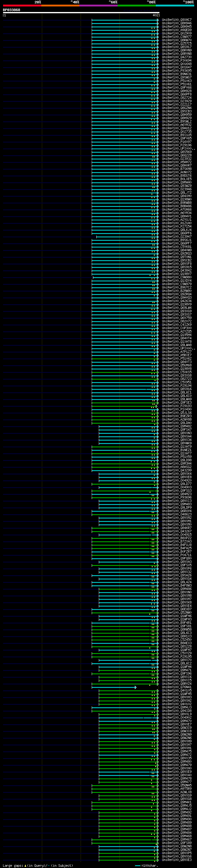Click the orange ~40% identity legend segment
This screenshot has height=868, width=197.
60,6
